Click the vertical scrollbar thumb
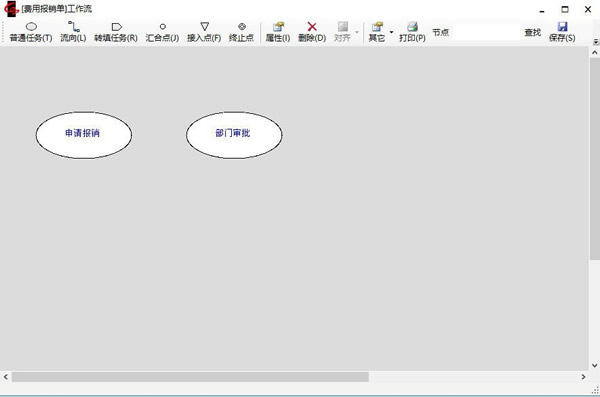 point(595,158)
